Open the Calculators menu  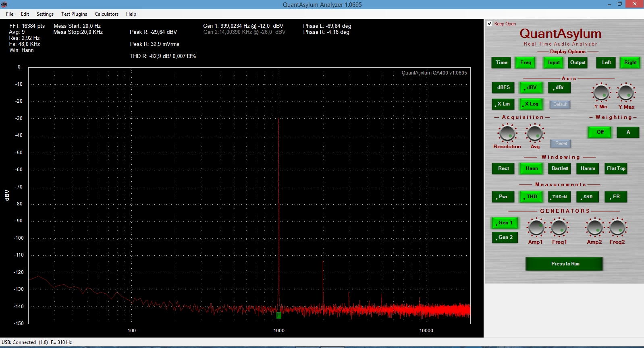[106, 14]
